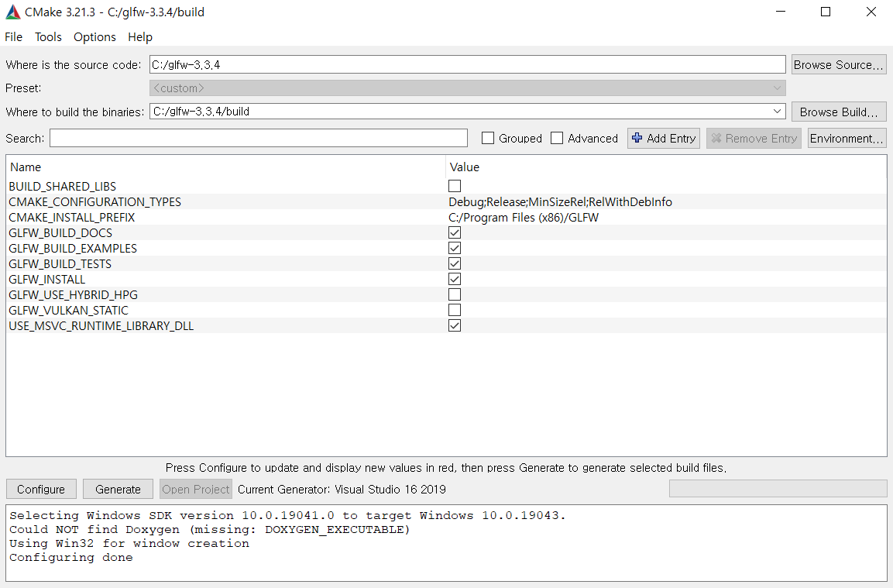Click the Add Entry button
893x588 pixels.
(664, 139)
